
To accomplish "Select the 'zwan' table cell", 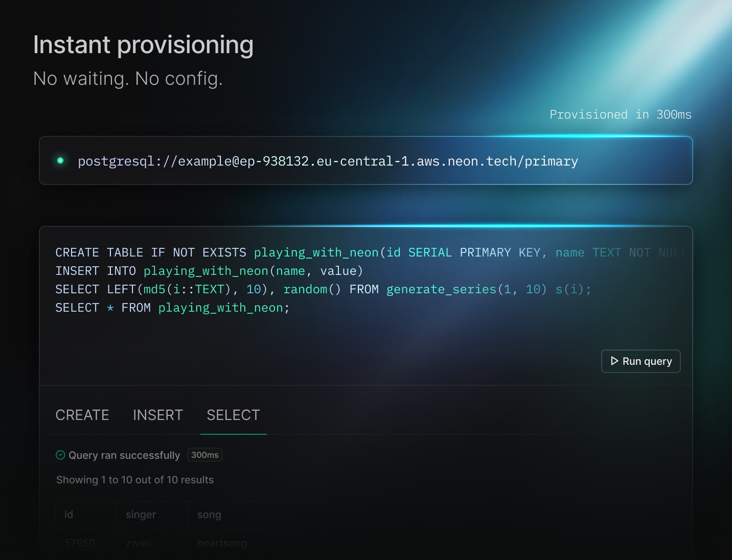I will 139,543.
